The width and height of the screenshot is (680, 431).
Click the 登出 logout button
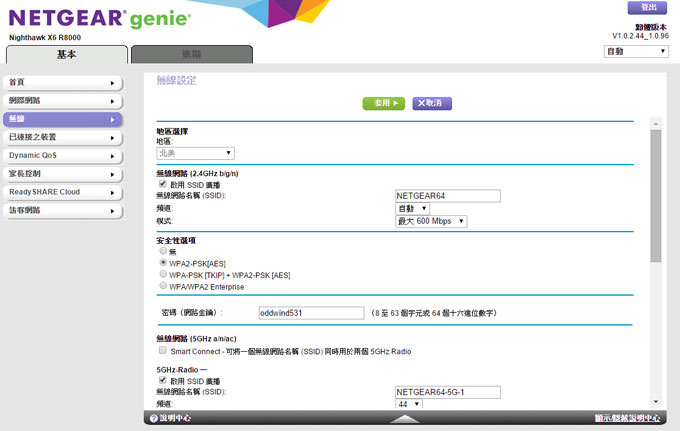tap(647, 8)
